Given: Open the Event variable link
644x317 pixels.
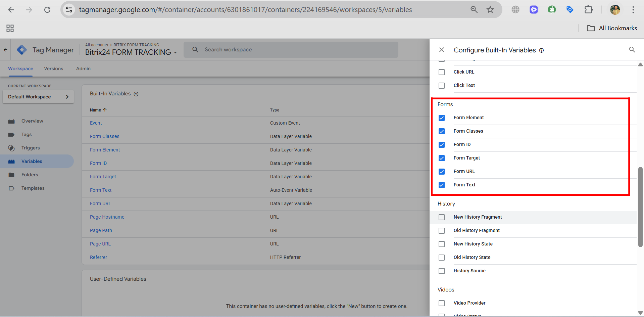Looking at the screenshot, I should click(96, 123).
